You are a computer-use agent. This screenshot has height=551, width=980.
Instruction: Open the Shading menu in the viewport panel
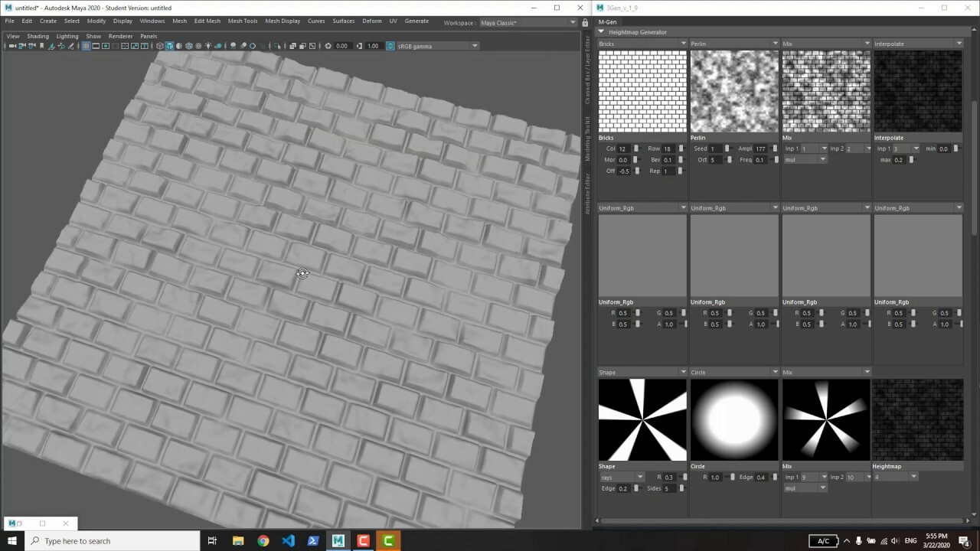click(37, 35)
